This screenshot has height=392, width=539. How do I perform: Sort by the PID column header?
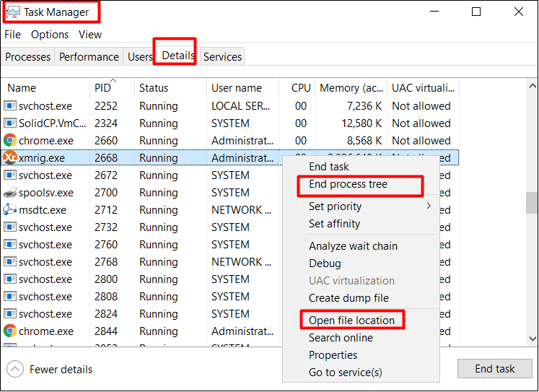(x=112, y=87)
